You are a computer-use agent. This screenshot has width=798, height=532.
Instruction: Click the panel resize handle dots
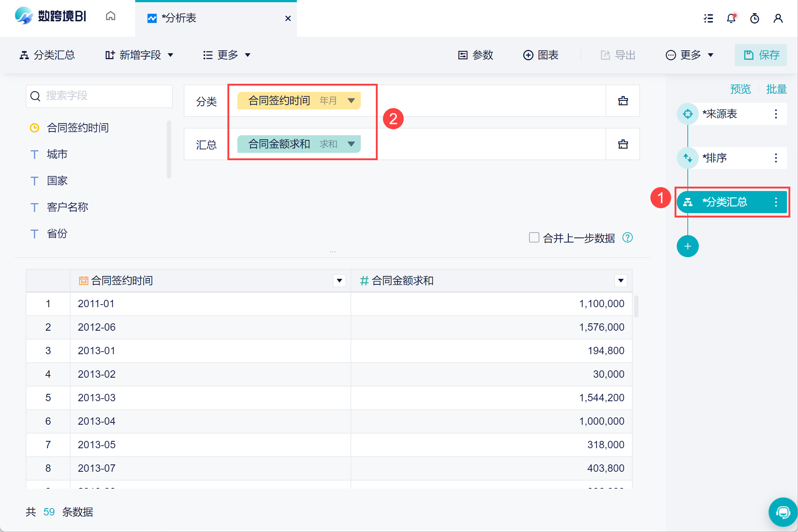click(333, 252)
